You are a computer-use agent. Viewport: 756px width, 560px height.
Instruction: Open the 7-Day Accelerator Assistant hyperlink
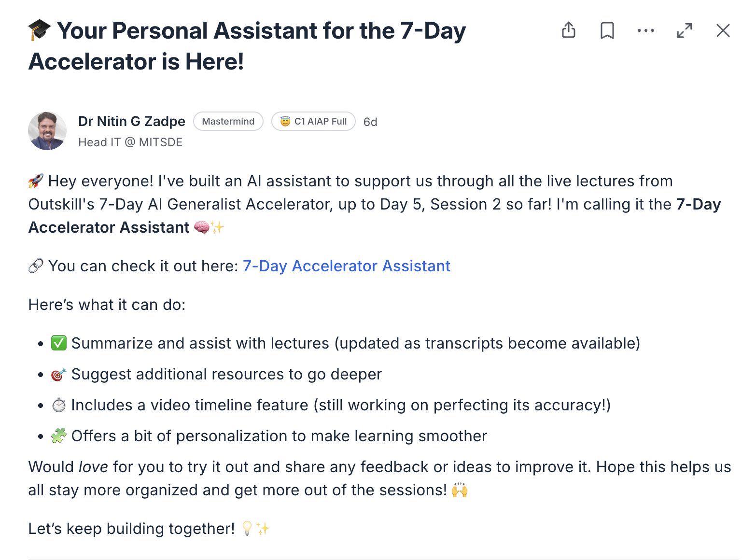coord(346,266)
